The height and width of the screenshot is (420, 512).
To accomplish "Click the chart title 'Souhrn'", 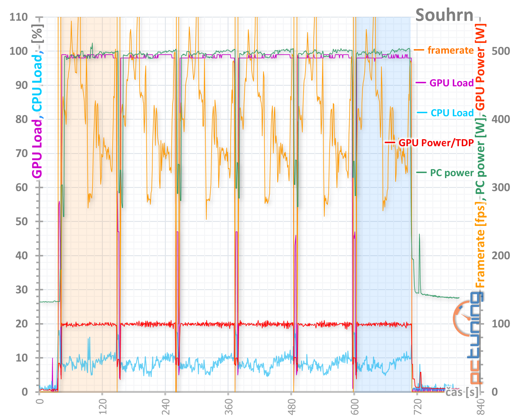I will click(444, 15).
